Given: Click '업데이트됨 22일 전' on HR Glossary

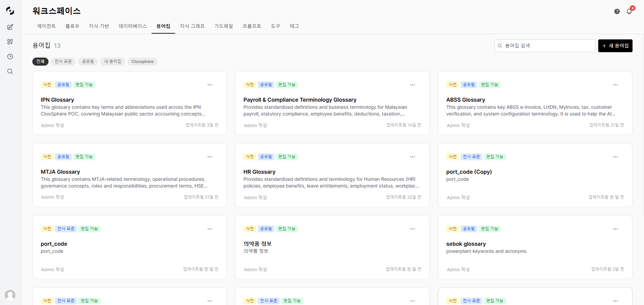Looking at the screenshot, I should [x=403, y=197].
